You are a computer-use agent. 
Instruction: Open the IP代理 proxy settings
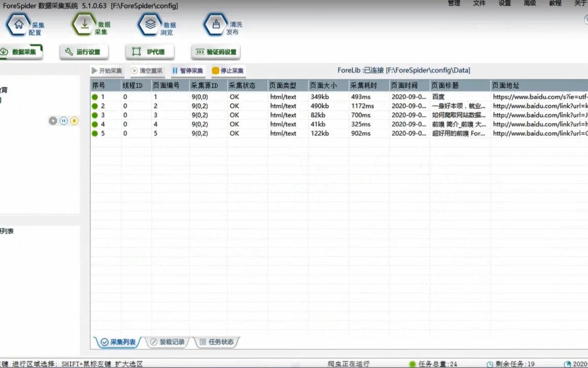coord(149,51)
